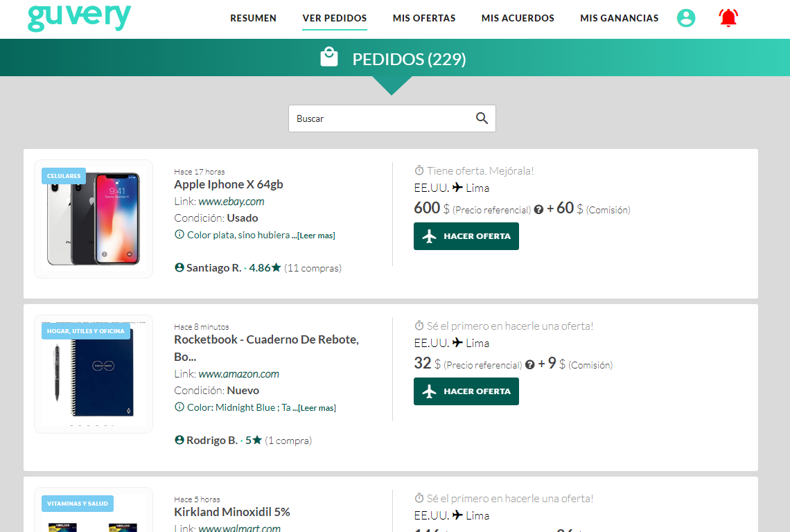Expand Leer mas on the iPhone description
The height and width of the screenshot is (532, 790).
tap(315, 236)
